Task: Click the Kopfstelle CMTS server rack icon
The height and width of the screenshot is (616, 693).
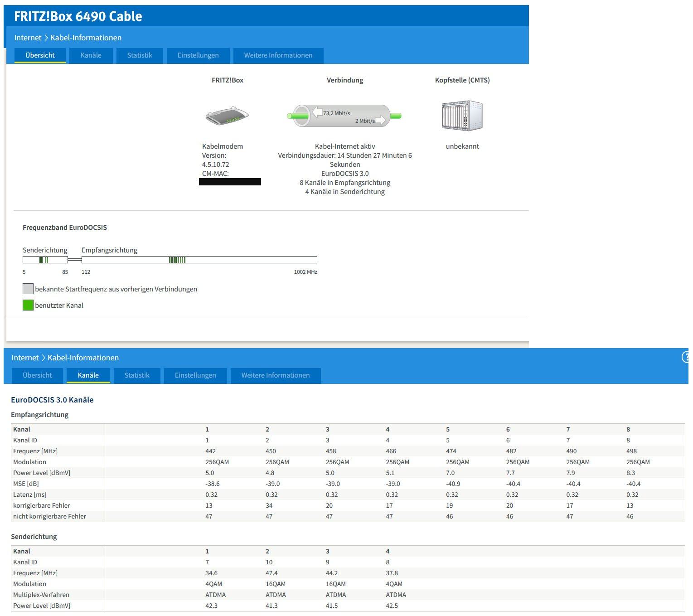Action: (x=462, y=116)
